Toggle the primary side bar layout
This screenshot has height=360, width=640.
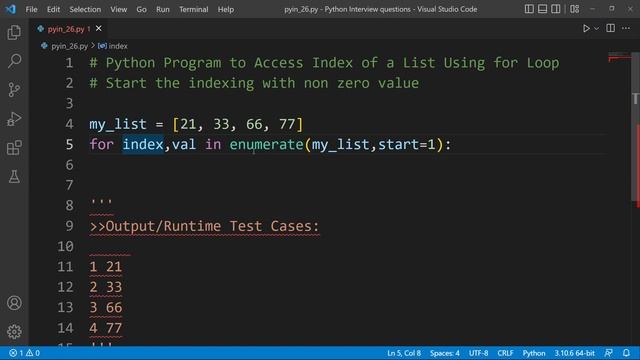[529, 9]
